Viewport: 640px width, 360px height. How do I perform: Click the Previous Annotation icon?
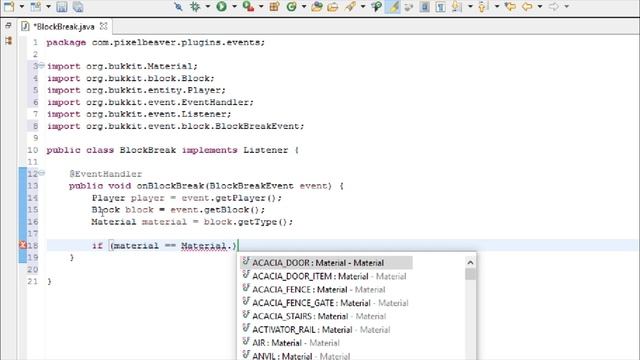483,7
